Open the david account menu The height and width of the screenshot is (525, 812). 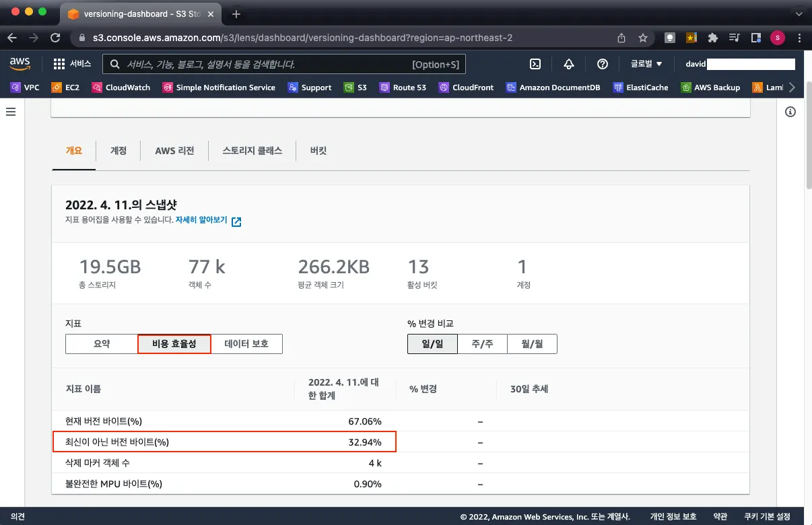(740, 64)
